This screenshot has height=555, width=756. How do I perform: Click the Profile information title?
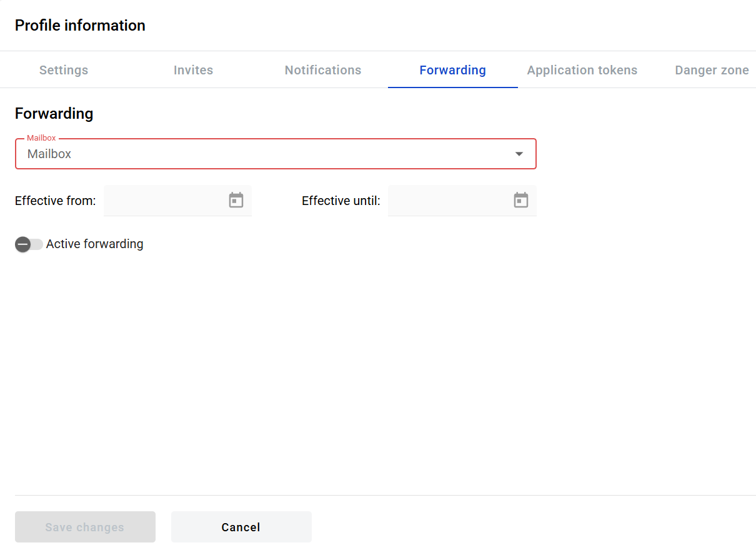[80, 26]
